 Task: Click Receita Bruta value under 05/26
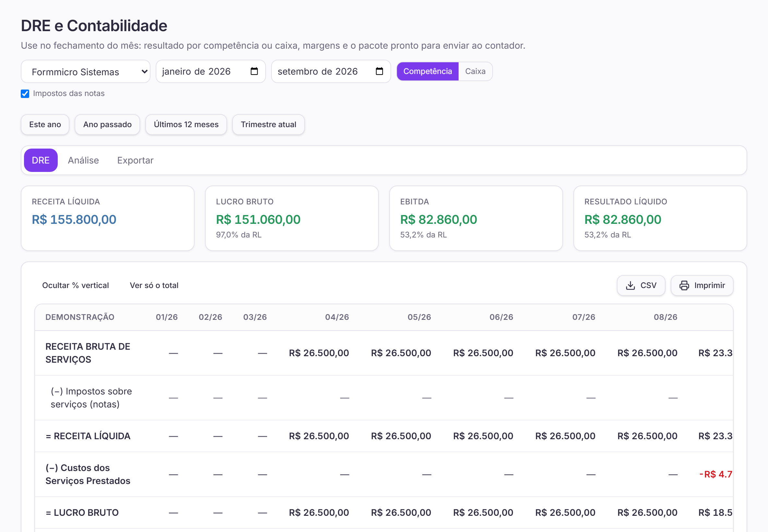(x=401, y=353)
